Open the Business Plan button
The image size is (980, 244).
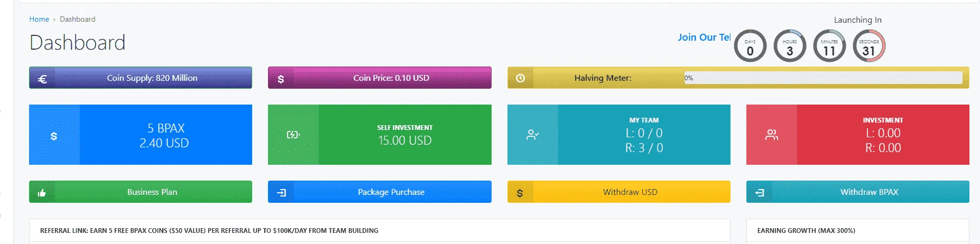tap(141, 192)
